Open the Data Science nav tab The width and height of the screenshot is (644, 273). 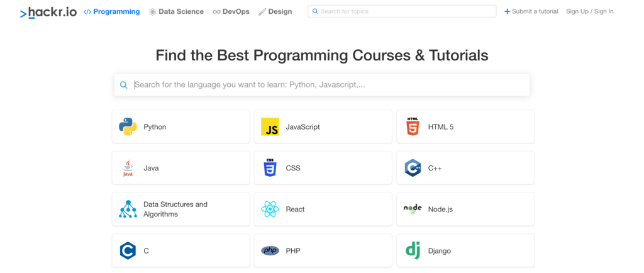[177, 11]
